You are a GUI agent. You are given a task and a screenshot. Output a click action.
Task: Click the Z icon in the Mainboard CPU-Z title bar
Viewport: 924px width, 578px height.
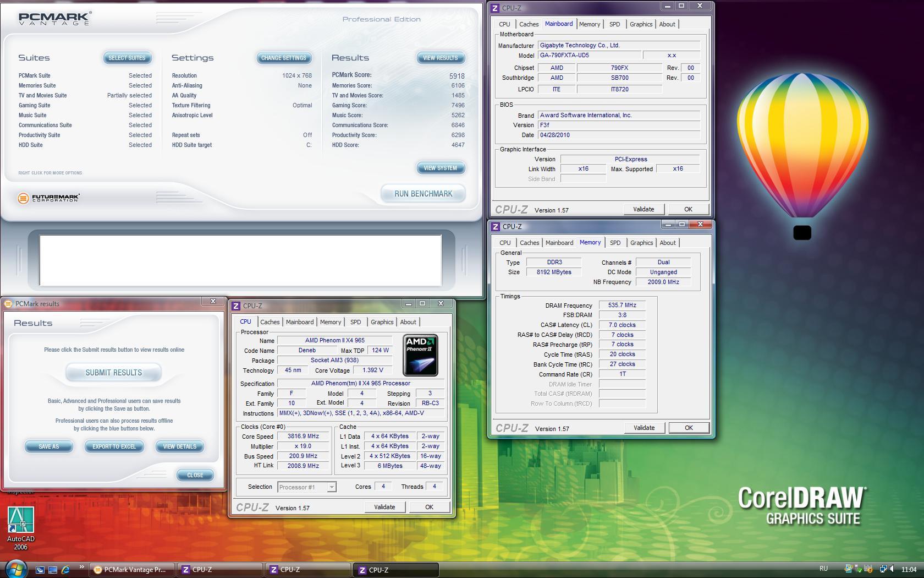coord(495,8)
